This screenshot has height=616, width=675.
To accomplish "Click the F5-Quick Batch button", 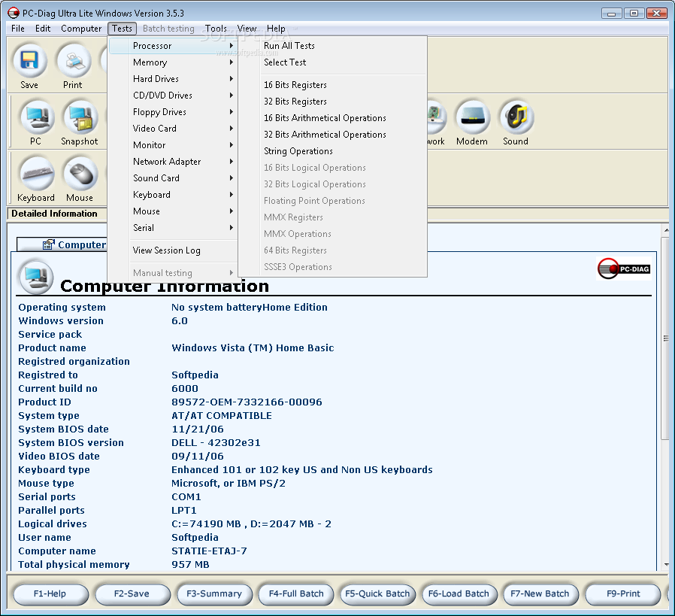I will point(377,594).
